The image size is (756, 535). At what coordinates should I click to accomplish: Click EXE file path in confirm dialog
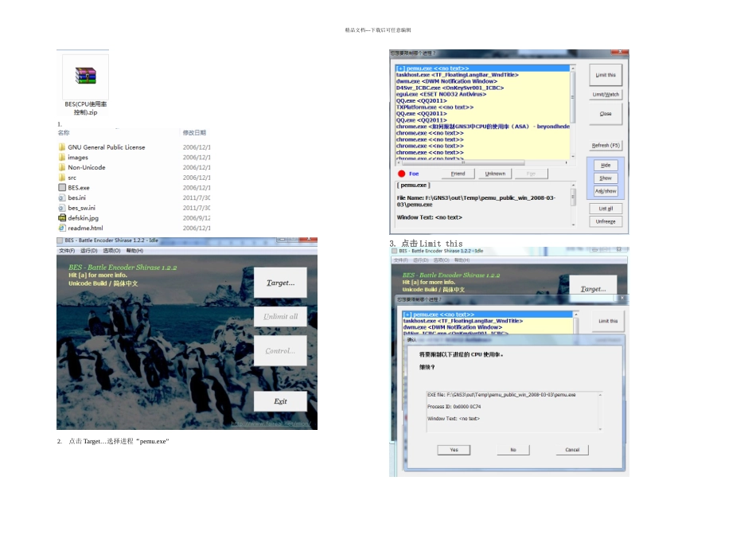coord(501,395)
